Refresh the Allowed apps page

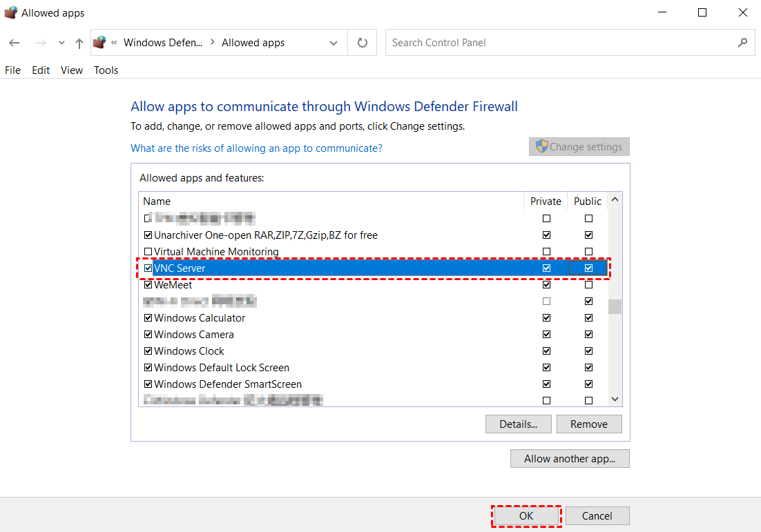coord(363,43)
